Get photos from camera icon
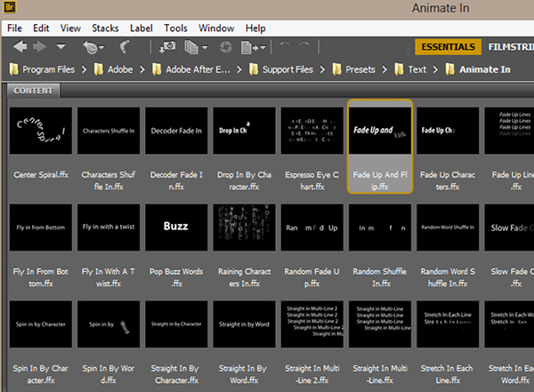 [167, 47]
